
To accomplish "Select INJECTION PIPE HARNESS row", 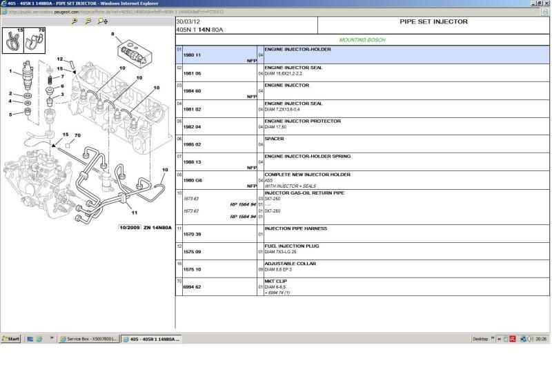I will coord(362,234).
